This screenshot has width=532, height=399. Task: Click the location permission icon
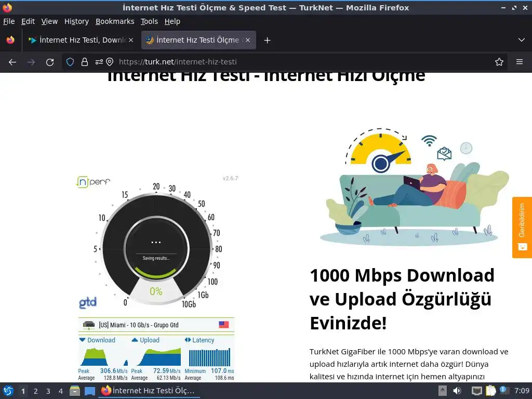click(x=110, y=62)
